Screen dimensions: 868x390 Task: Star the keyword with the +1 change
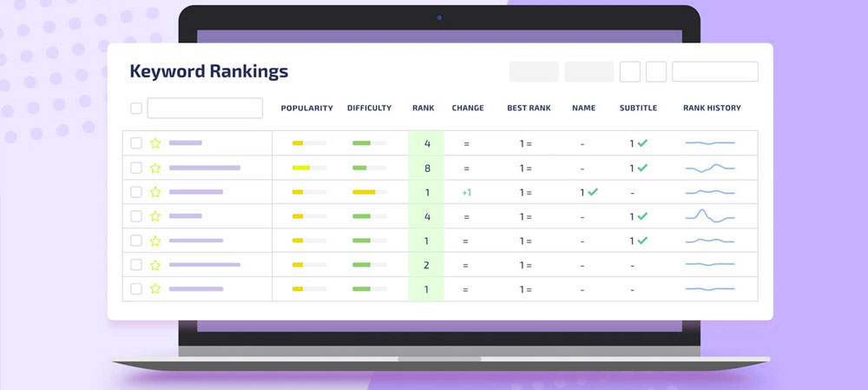pyautogui.click(x=155, y=192)
